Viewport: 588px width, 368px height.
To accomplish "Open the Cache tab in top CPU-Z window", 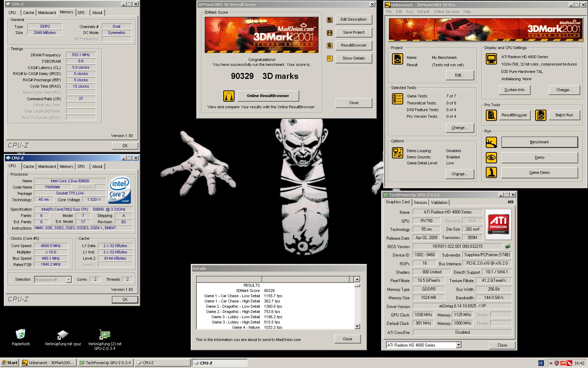I will click(29, 13).
